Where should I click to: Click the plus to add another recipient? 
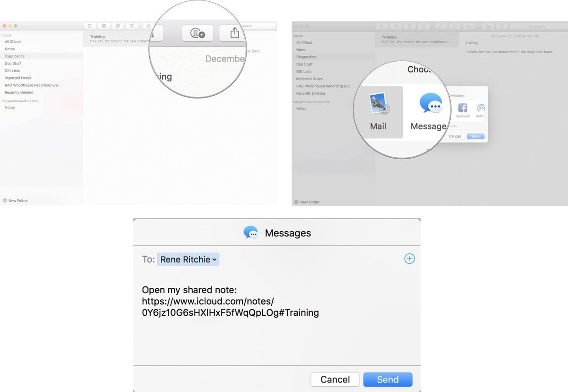[409, 258]
